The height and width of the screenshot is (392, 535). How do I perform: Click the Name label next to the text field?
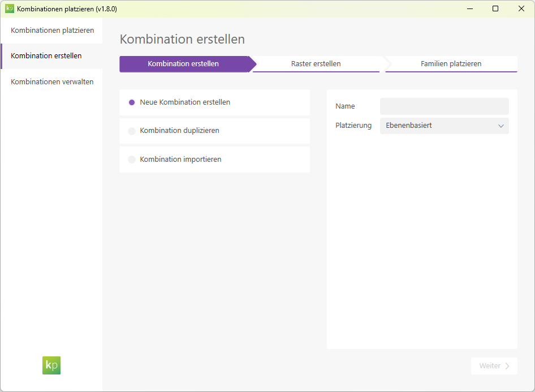coord(345,106)
